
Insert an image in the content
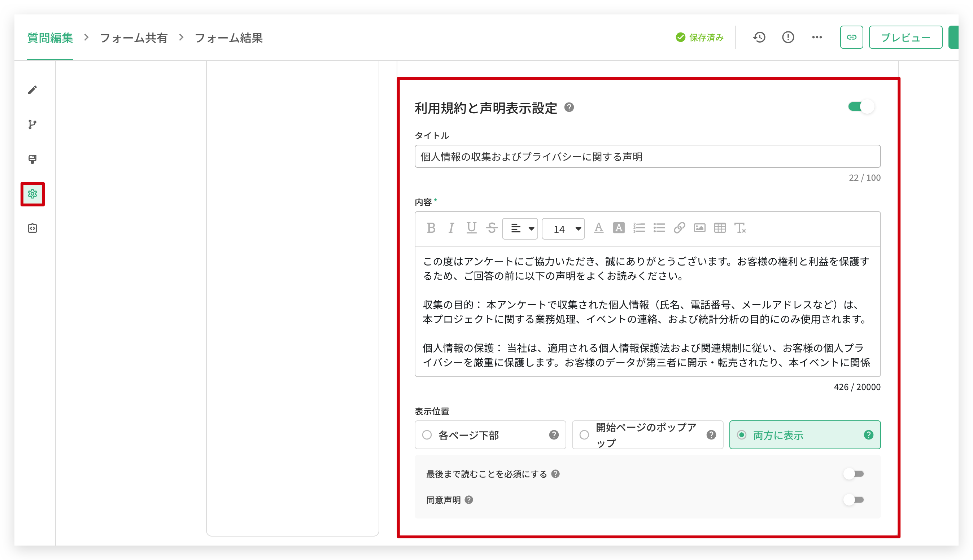(x=699, y=228)
